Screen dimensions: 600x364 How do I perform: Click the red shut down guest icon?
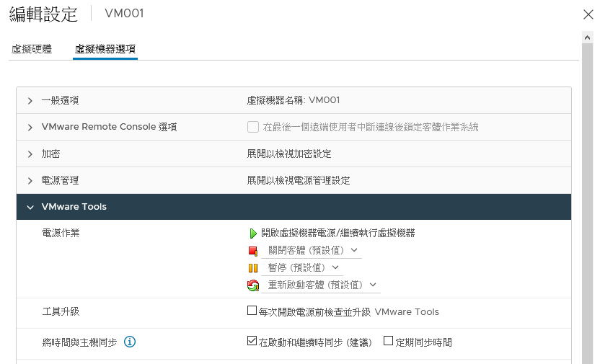coord(253,251)
